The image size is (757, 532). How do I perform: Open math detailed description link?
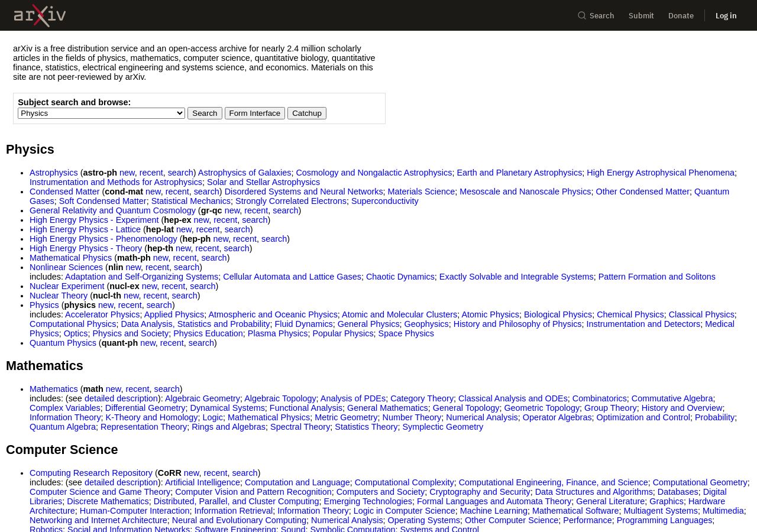pyautogui.click(x=121, y=398)
